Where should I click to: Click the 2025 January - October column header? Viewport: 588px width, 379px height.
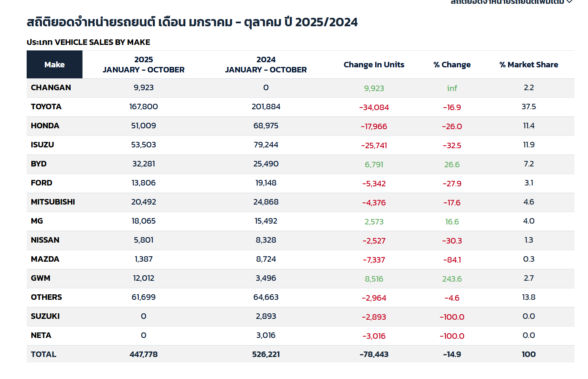(143, 64)
